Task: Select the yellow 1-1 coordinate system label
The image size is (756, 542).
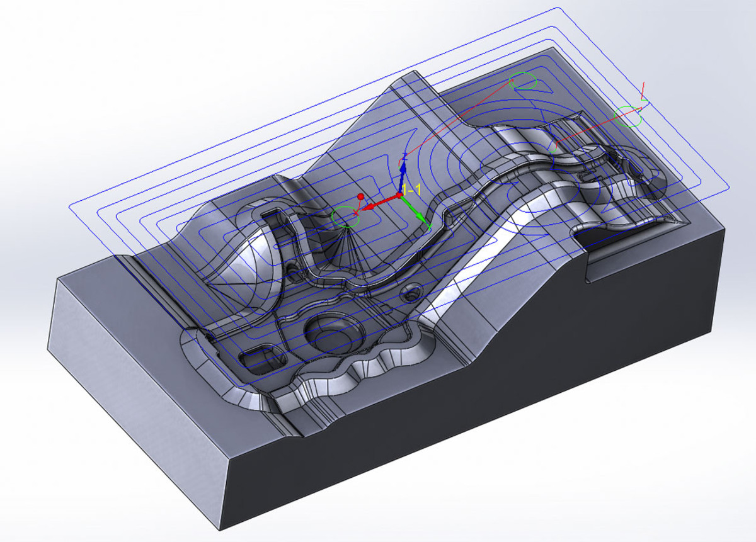Action: click(x=411, y=189)
